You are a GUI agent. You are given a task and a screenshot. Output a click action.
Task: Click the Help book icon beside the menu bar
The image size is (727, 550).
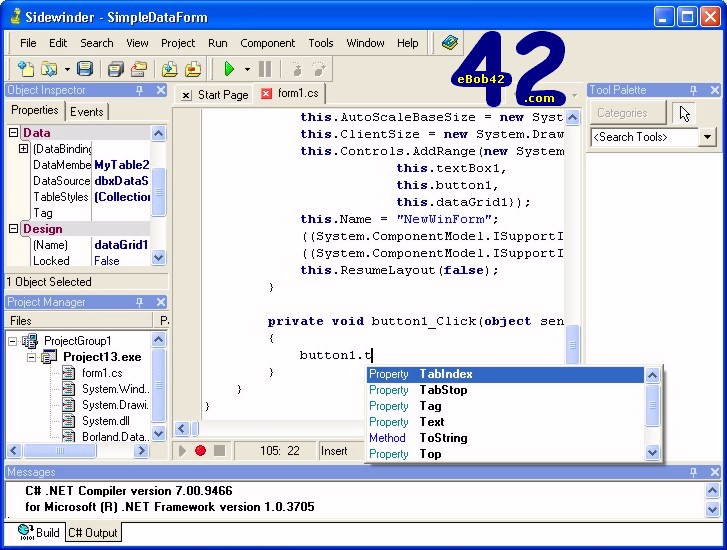click(x=450, y=43)
